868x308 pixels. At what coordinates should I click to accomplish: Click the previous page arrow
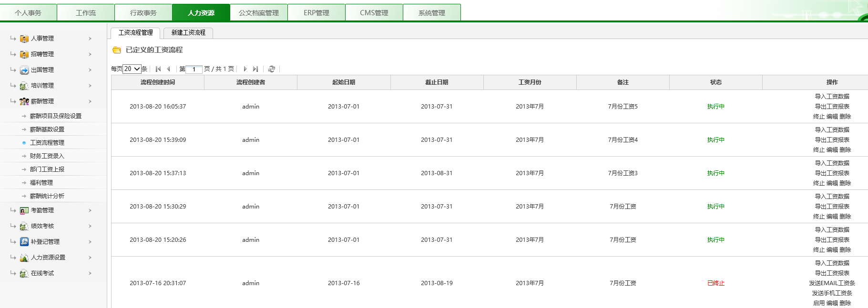point(168,69)
